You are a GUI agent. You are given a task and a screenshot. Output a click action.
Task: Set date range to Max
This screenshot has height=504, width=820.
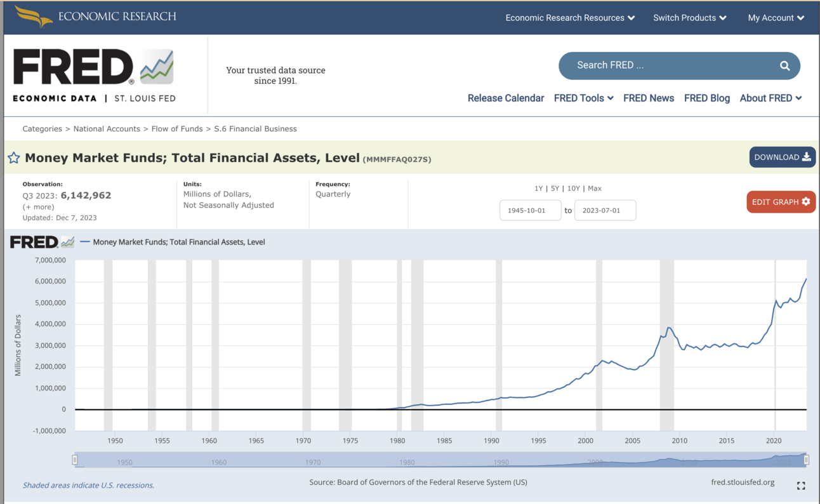[x=595, y=189]
